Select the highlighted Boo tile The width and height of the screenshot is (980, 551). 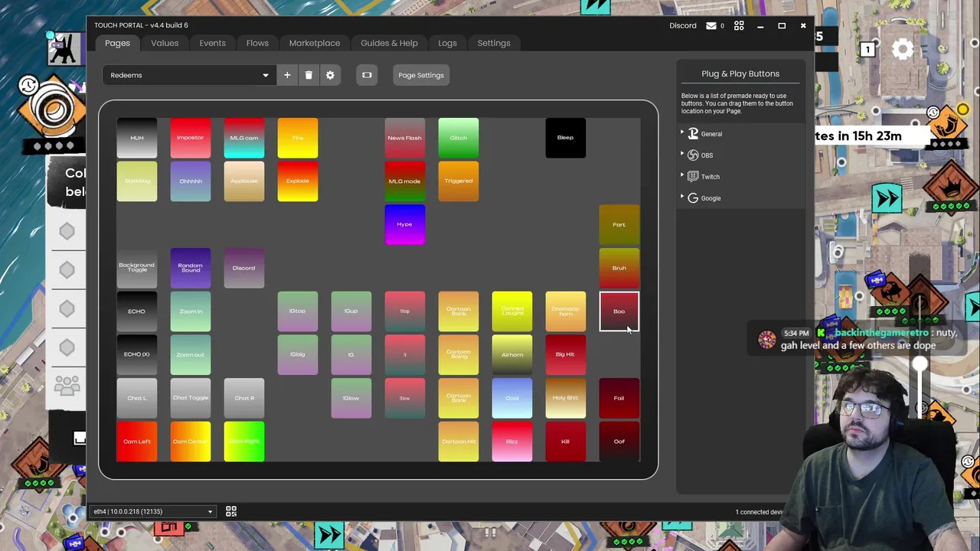(619, 311)
